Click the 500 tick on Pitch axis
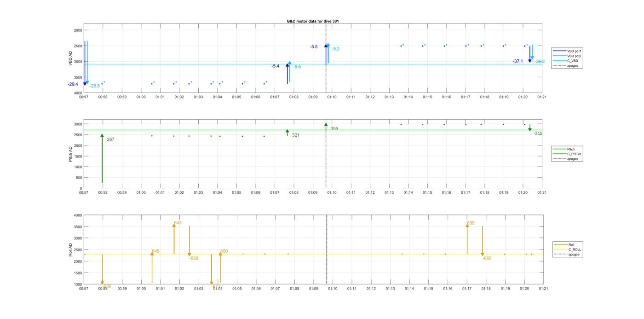 79,178
